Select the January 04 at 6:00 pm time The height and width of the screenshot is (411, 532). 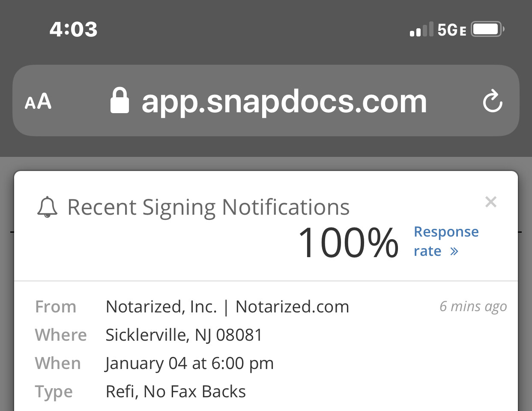click(189, 364)
